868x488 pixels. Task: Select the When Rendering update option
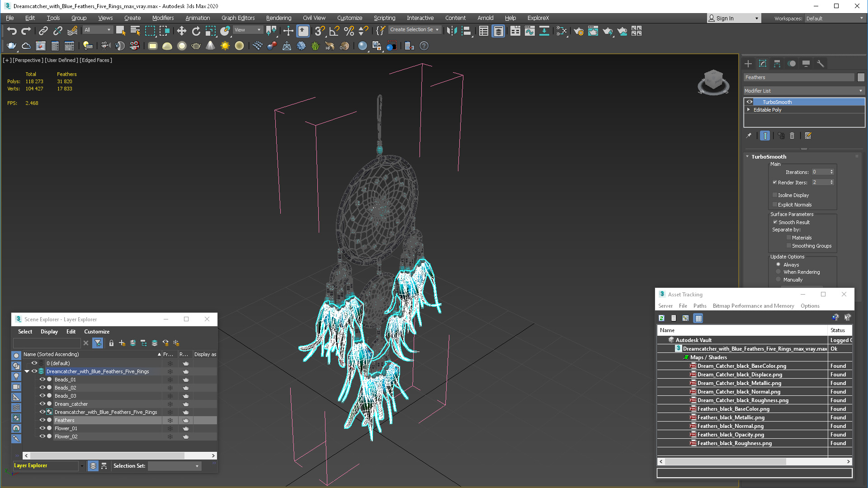[778, 272]
